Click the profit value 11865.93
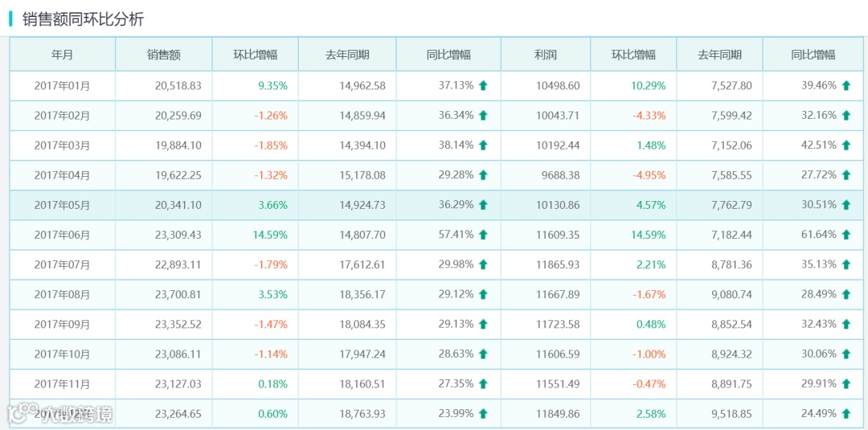 point(557,264)
